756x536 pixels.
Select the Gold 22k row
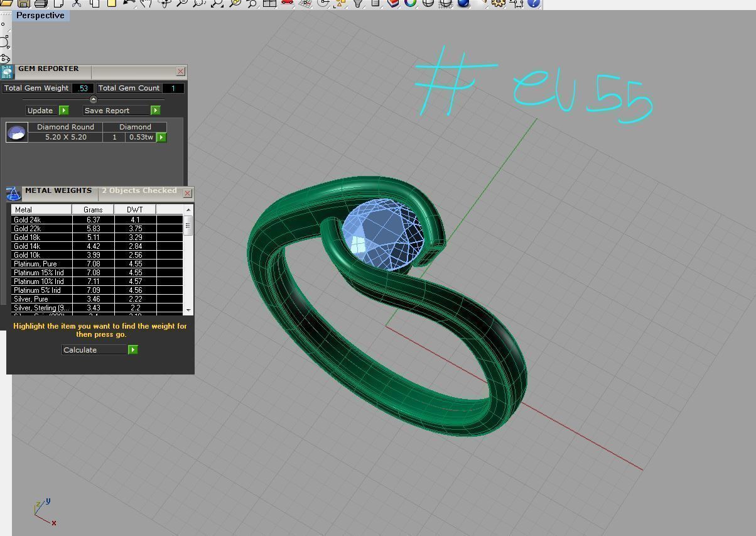pos(97,229)
